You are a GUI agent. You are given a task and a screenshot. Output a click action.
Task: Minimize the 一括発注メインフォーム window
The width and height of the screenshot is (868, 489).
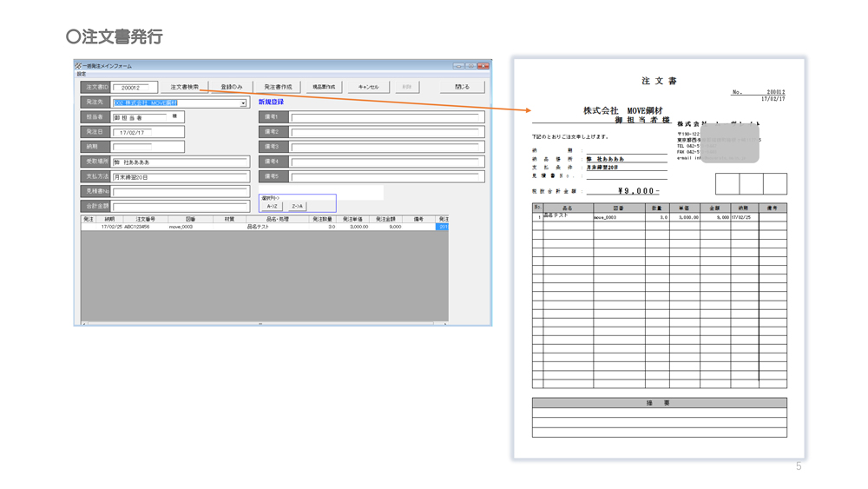458,66
